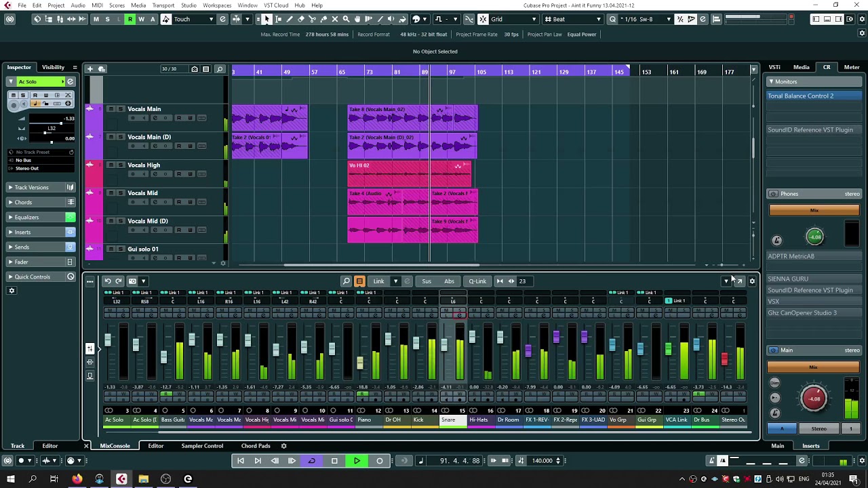
Task: Select the Zoom magnifier tool
Action: pos(346,19)
